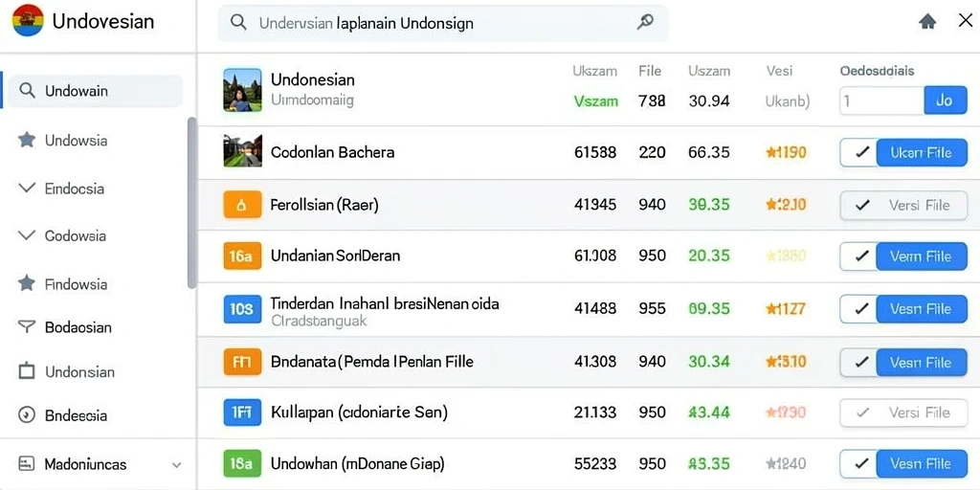Click the orange Ferollsian (Raer) icon
Viewport: 980px width, 490px height.
pos(242,205)
